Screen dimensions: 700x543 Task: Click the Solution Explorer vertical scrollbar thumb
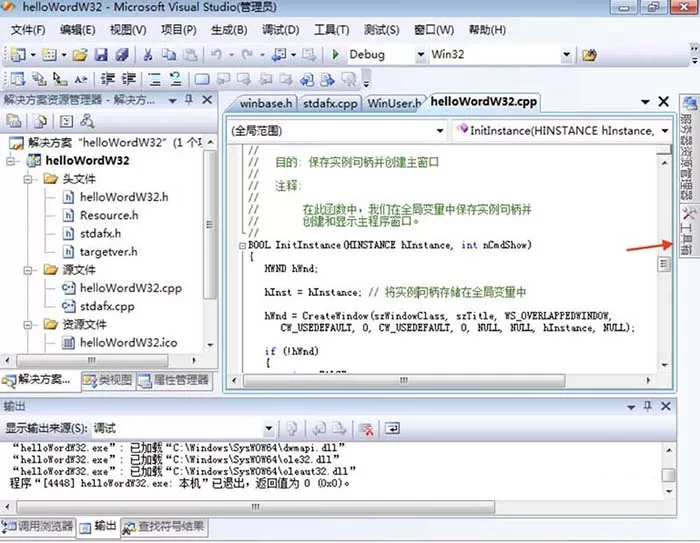coord(209,225)
